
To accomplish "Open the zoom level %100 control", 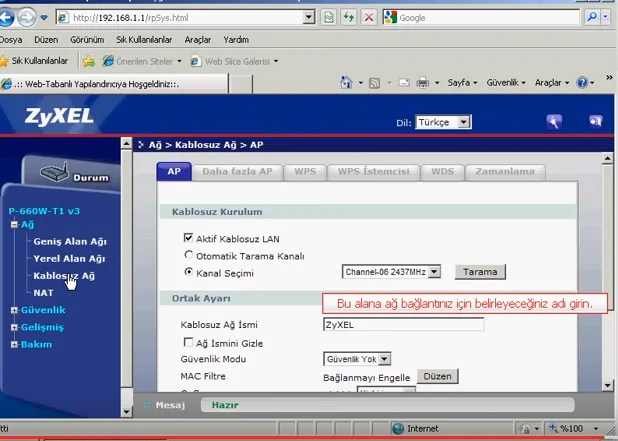I will tap(575, 428).
